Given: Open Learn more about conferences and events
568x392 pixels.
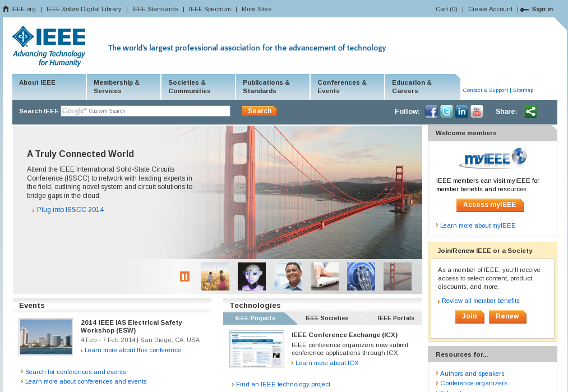Looking at the screenshot, I should [86, 381].
